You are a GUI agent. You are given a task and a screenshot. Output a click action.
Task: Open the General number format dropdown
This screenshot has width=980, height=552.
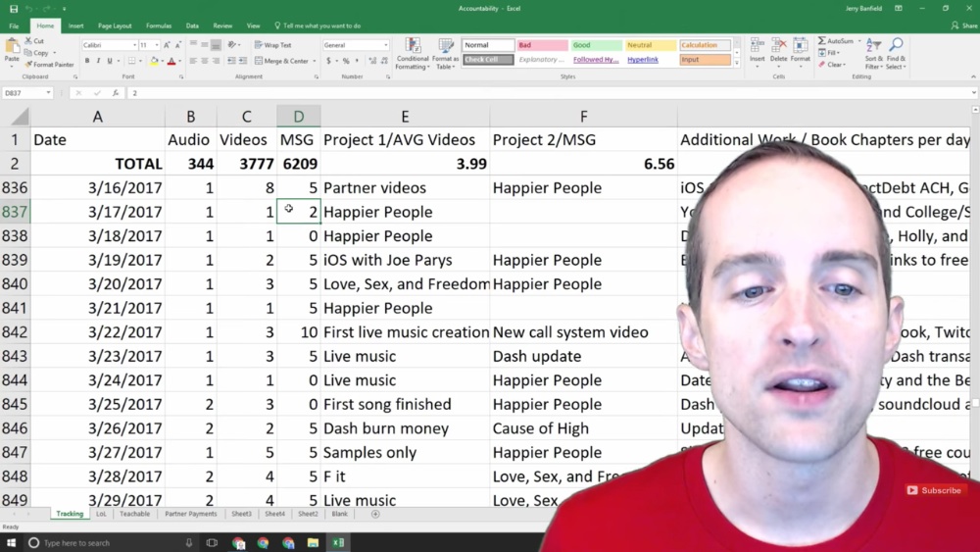(x=385, y=45)
